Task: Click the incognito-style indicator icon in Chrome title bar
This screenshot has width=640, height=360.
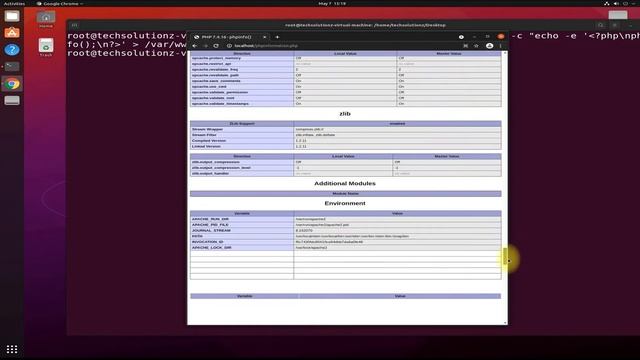Action: 461,37
